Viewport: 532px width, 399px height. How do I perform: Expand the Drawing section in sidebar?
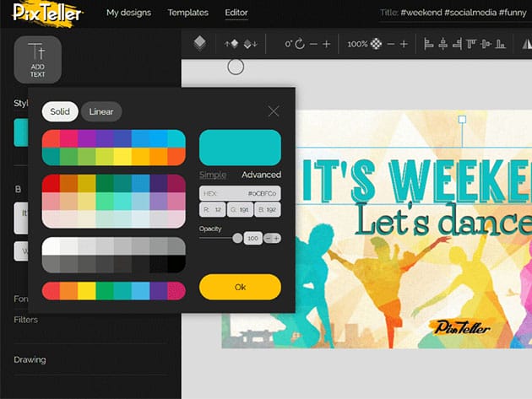(x=30, y=359)
